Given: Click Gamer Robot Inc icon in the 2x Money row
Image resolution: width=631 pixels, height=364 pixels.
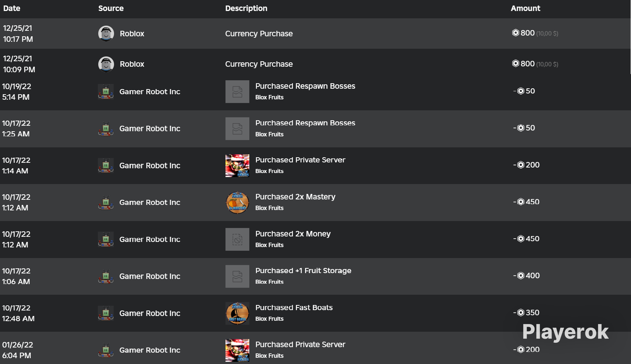Looking at the screenshot, I should (106, 239).
